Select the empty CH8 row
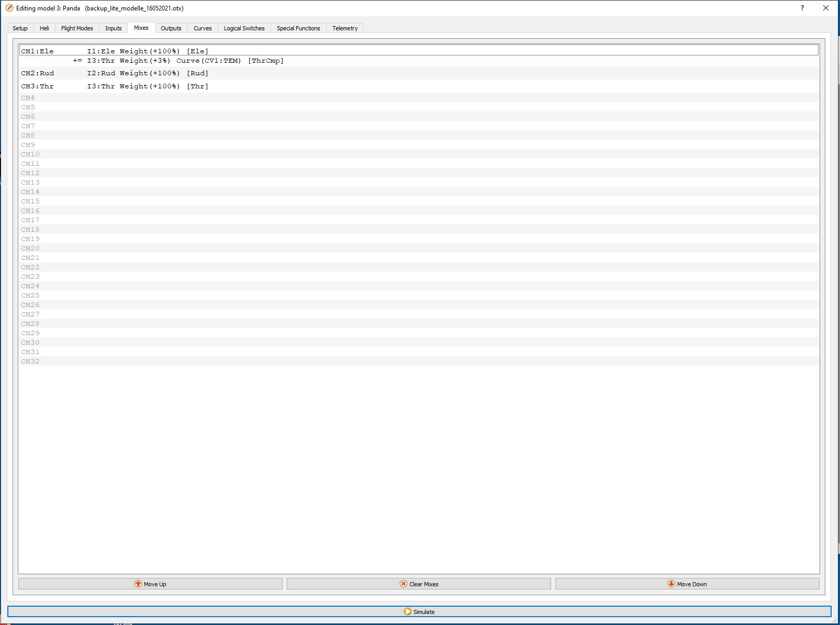 (x=419, y=135)
